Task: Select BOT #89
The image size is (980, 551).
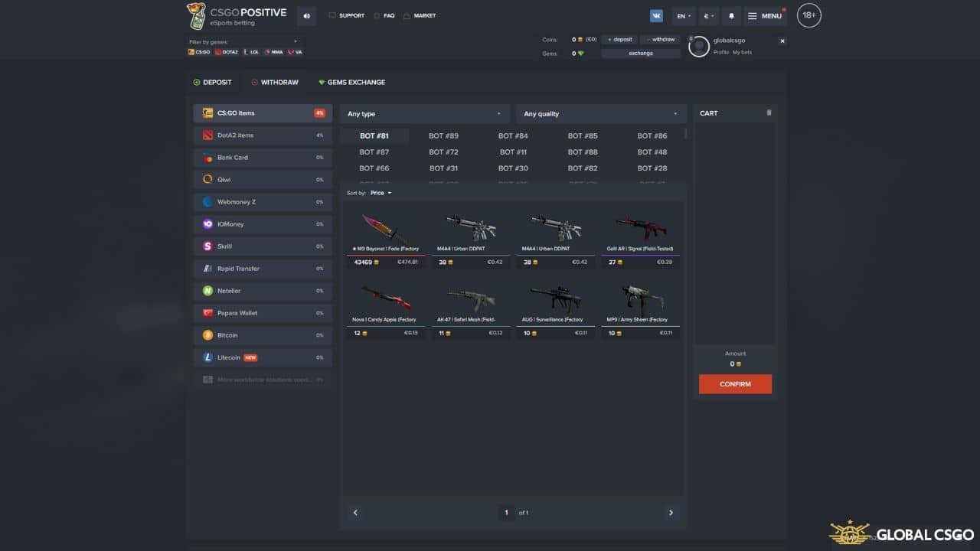Action: click(x=443, y=136)
